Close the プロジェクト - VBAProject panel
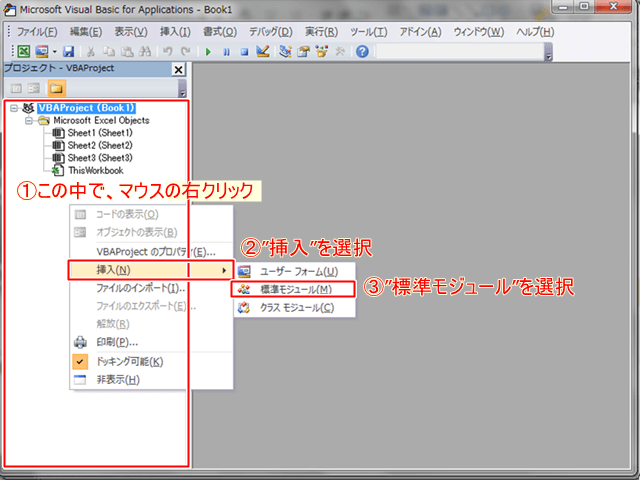The height and width of the screenshot is (480, 640). point(178,70)
